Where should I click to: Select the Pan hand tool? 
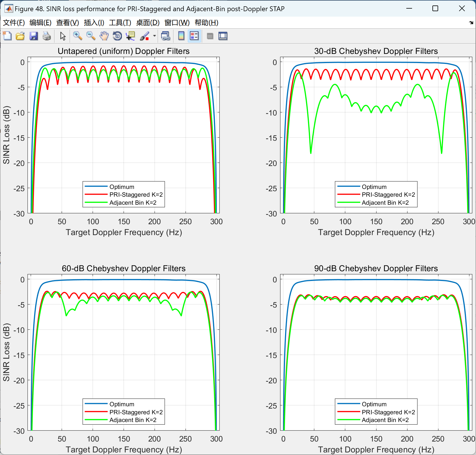click(x=104, y=36)
